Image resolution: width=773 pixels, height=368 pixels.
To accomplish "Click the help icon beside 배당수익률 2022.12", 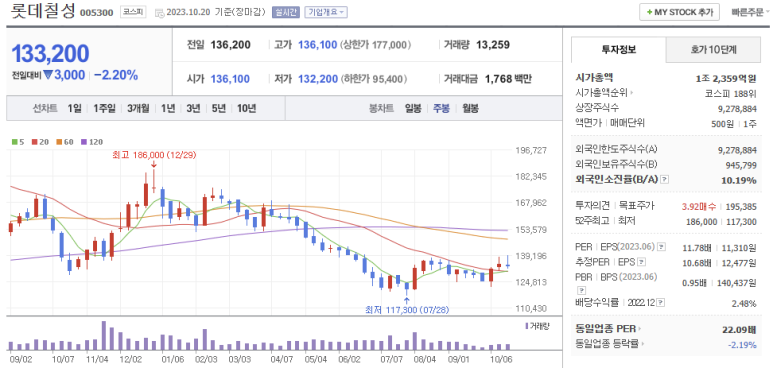I will pyautogui.click(x=661, y=302).
